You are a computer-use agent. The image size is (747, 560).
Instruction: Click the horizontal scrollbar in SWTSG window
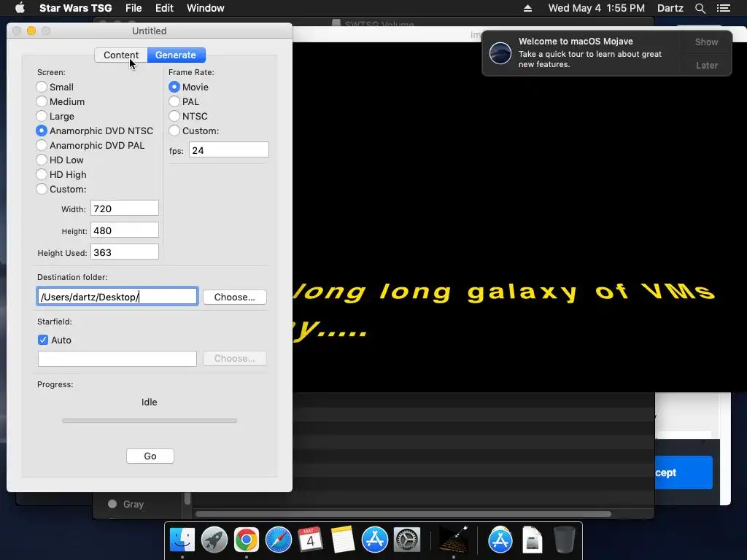(x=403, y=514)
